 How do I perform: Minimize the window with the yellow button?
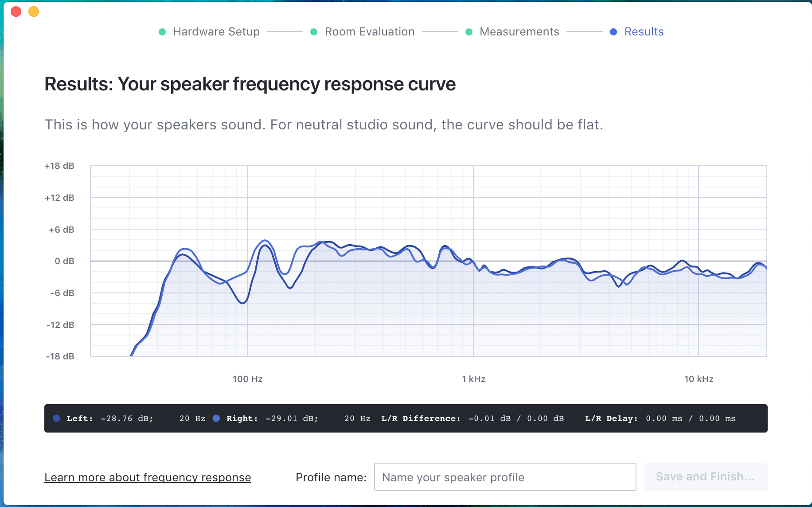coord(34,12)
